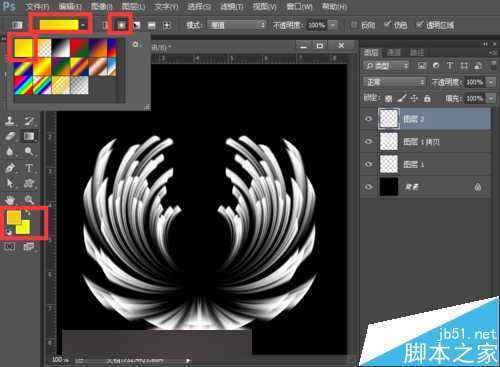500x367 pixels.
Task: Filter layers by pixel layer icon
Action: coord(421,66)
